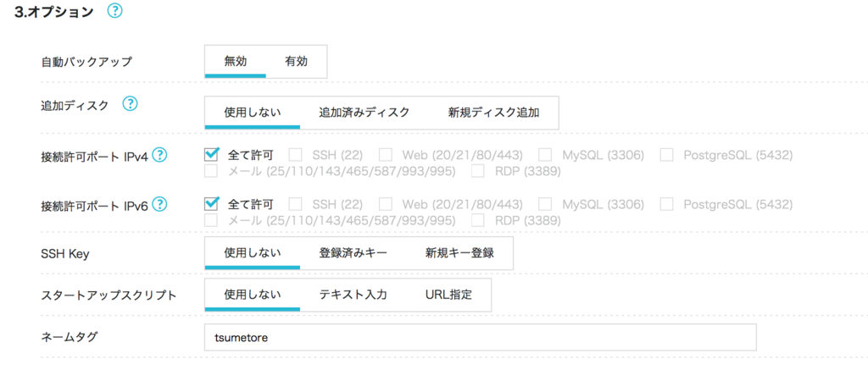The width and height of the screenshot is (868, 370).
Task: Click the ネームタグ field containing tsumetore
Action: click(480, 337)
